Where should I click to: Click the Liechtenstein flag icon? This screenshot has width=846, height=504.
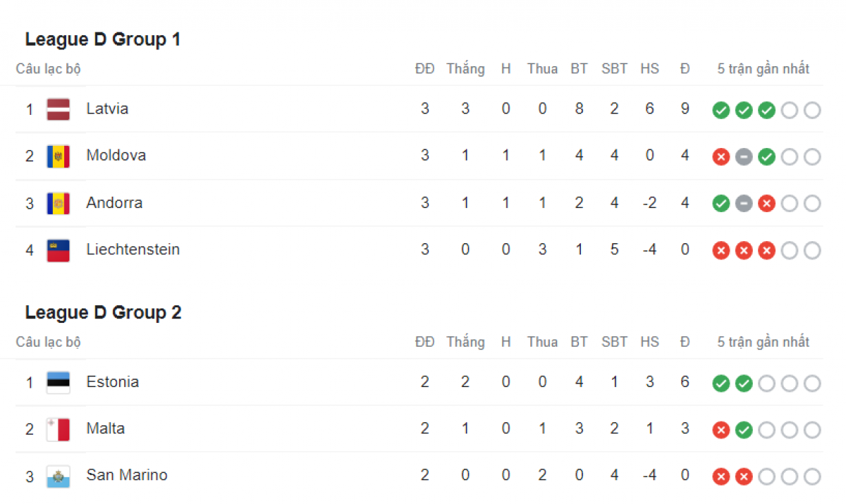pos(58,250)
